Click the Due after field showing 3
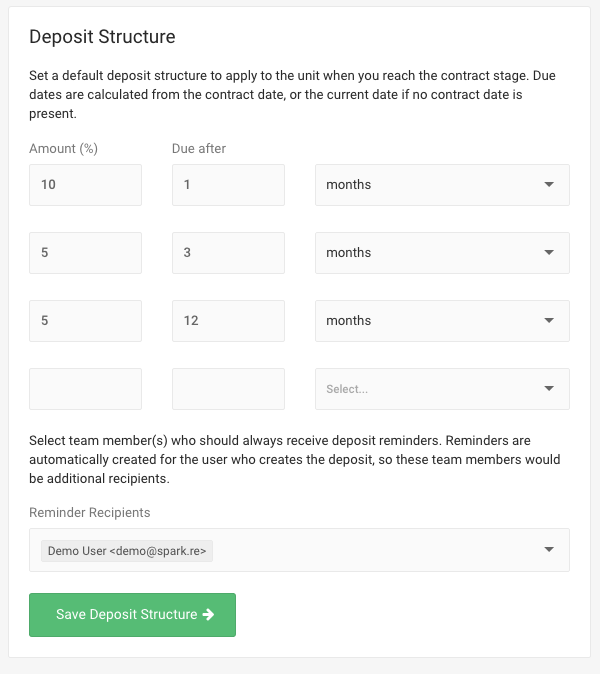This screenshot has height=674, width=600. click(228, 253)
